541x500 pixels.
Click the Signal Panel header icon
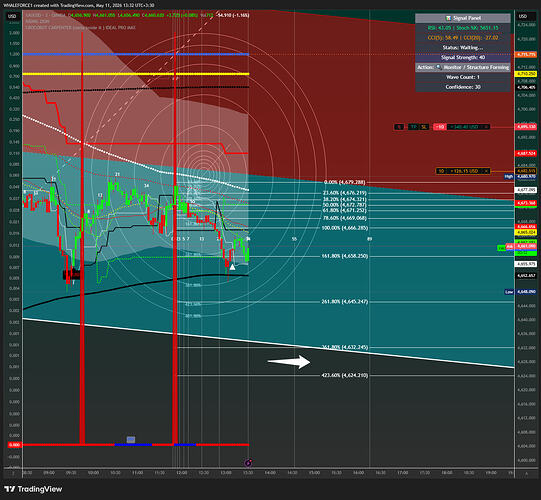click(448, 18)
